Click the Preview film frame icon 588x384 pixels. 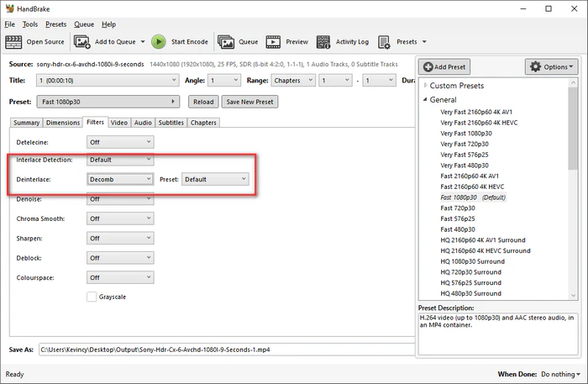tap(273, 42)
